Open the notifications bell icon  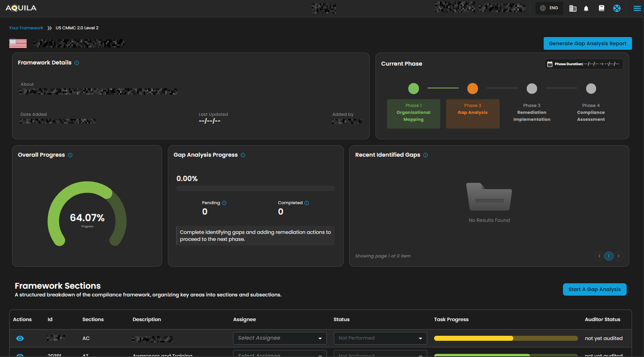[586, 8]
